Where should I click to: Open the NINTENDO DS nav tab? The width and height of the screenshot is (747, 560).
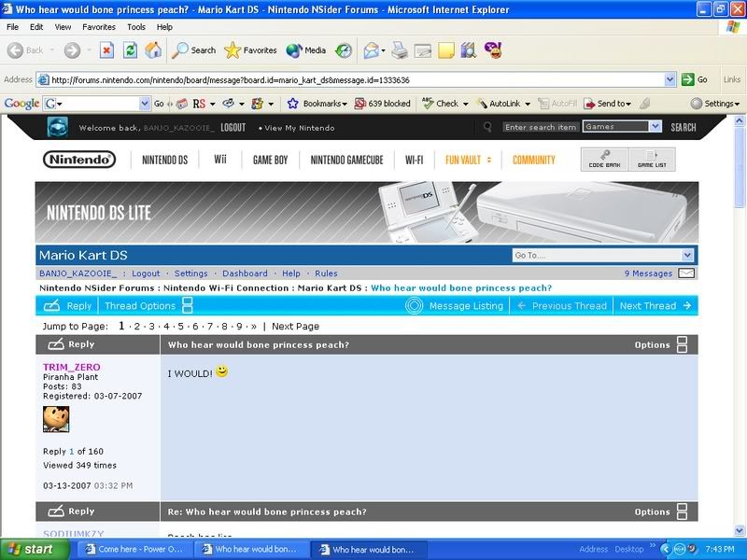click(165, 160)
